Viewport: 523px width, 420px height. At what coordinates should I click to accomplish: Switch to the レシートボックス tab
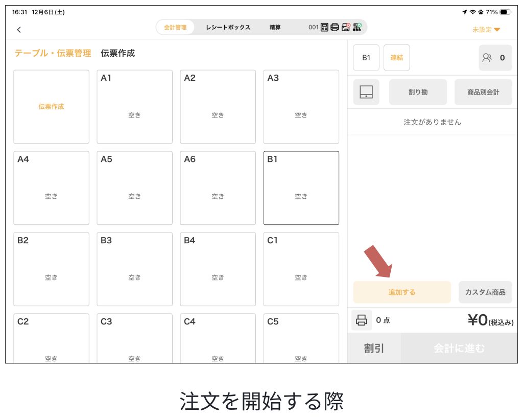(x=228, y=27)
